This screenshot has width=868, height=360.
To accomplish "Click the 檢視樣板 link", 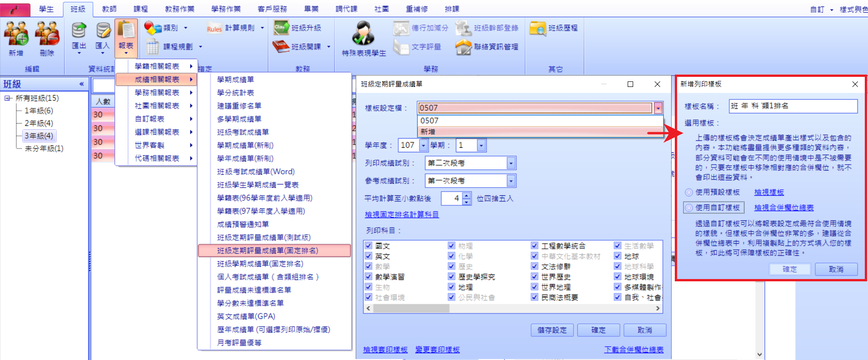I will pyautogui.click(x=769, y=193).
